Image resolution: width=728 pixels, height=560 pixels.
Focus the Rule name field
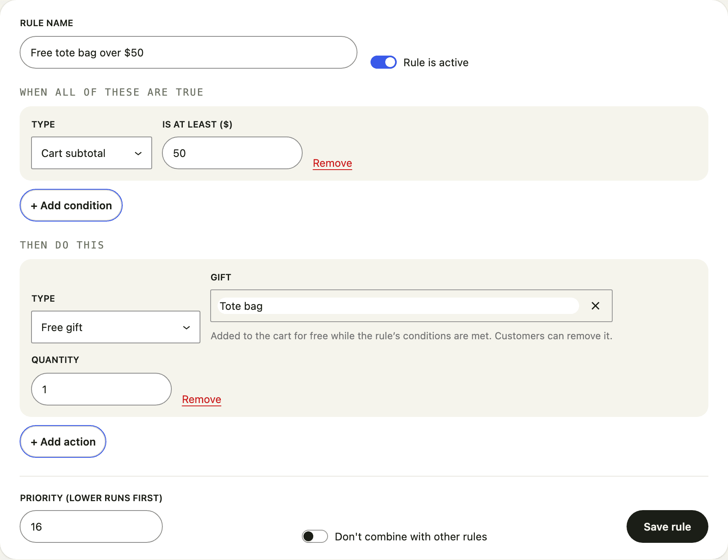(189, 52)
